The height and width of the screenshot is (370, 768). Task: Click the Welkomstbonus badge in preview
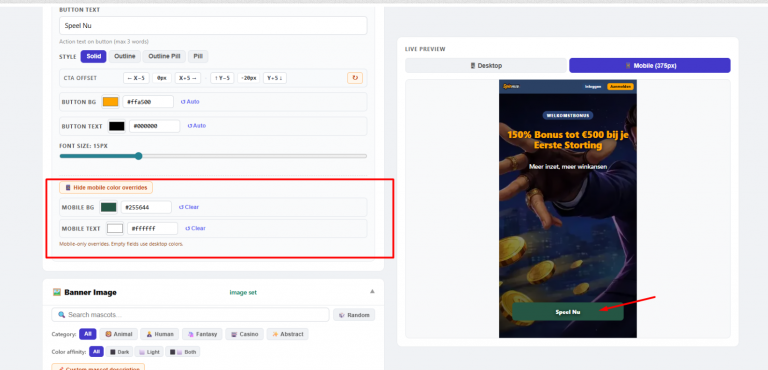tap(568, 116)
